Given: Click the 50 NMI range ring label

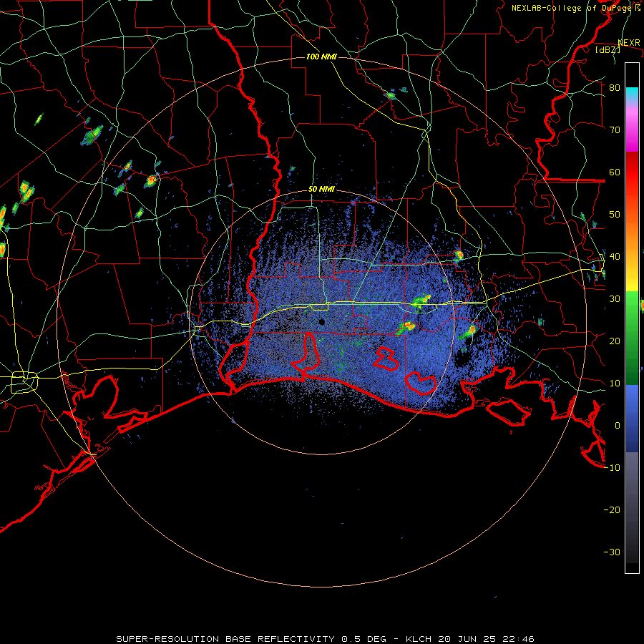Looking at the screenshot, I should pyautogui.click(x=321, y=190).
